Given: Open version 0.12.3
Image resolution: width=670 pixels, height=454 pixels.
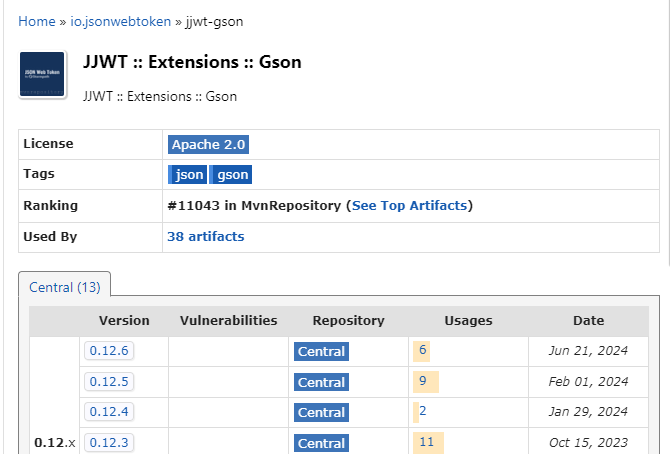Looking at the screenshot, I should point(109,442).
